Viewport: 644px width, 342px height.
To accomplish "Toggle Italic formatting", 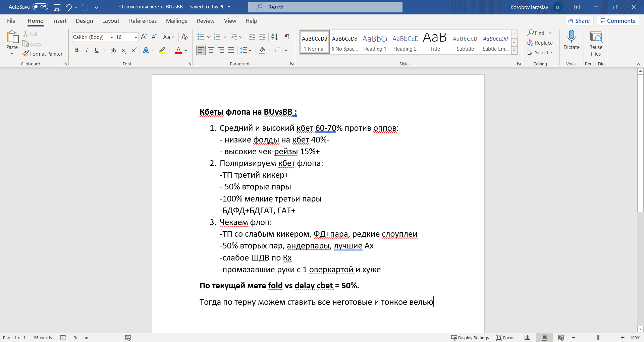I will (x=87, y=50).
